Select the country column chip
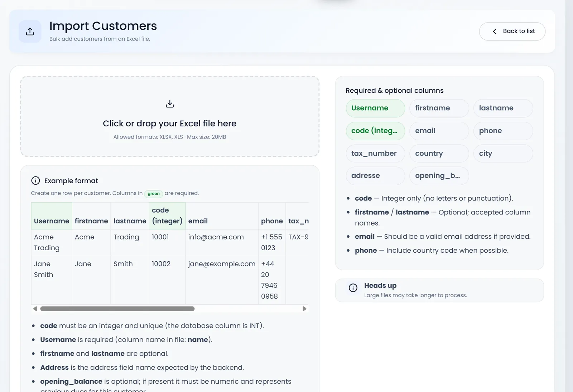Viewport: 573px width, 392px height. click(439, 153)
